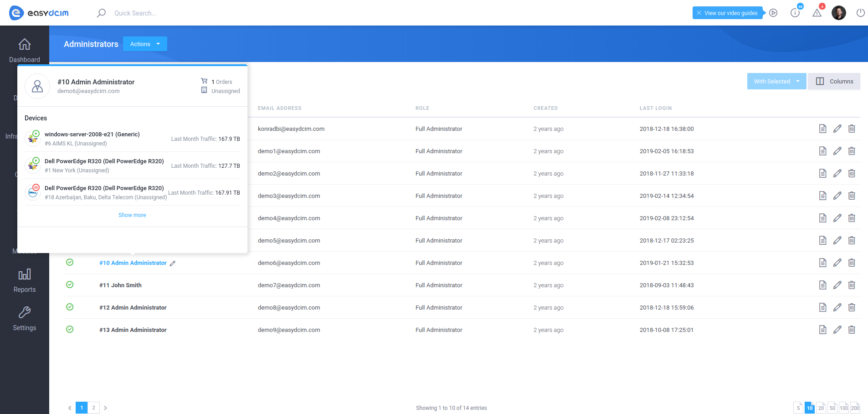This screenshot has height=414, width=868.
Task: View details document icon for demo3@easydcim.com
Action: 822,196
